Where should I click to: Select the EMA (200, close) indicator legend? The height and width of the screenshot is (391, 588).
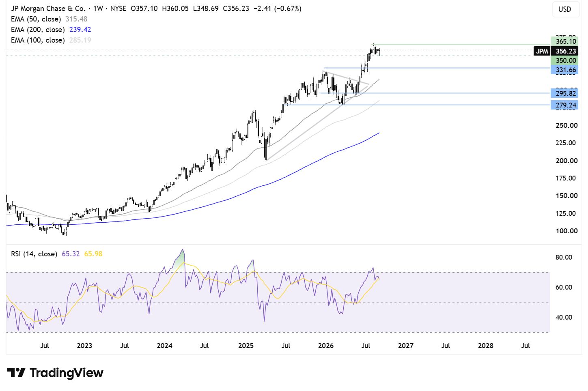point(38,30)
